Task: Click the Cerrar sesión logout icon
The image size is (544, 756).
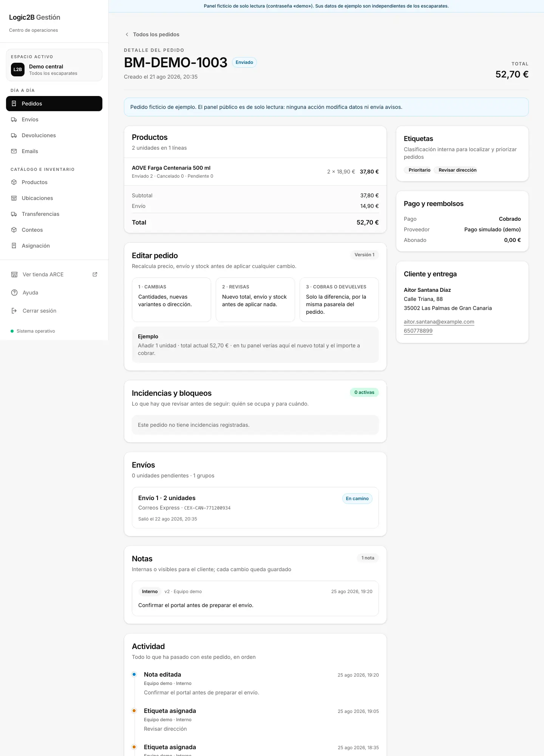Action: pyautogui.click(x=14, y=311)
